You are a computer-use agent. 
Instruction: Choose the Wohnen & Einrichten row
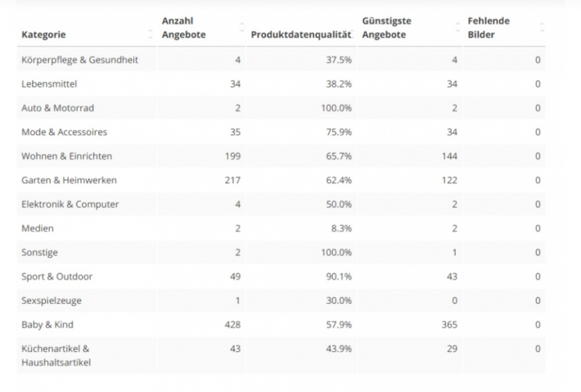pos(66,155)
